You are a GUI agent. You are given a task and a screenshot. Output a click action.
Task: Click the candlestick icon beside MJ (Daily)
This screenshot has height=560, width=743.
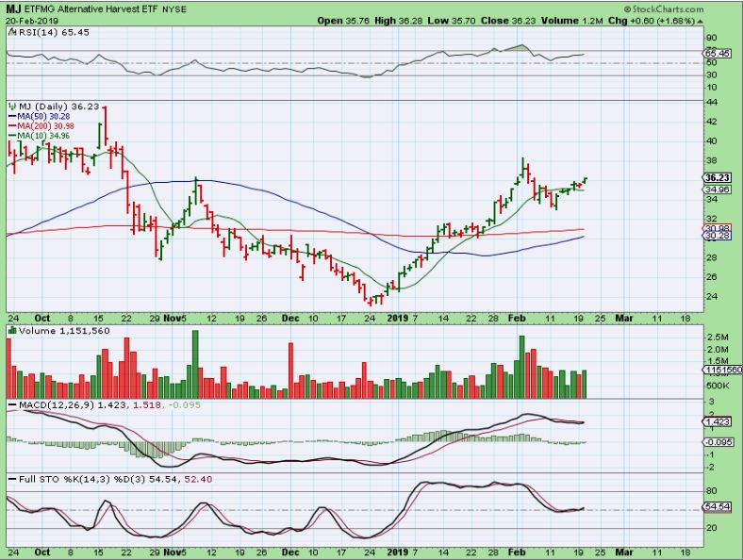(11, 107)
